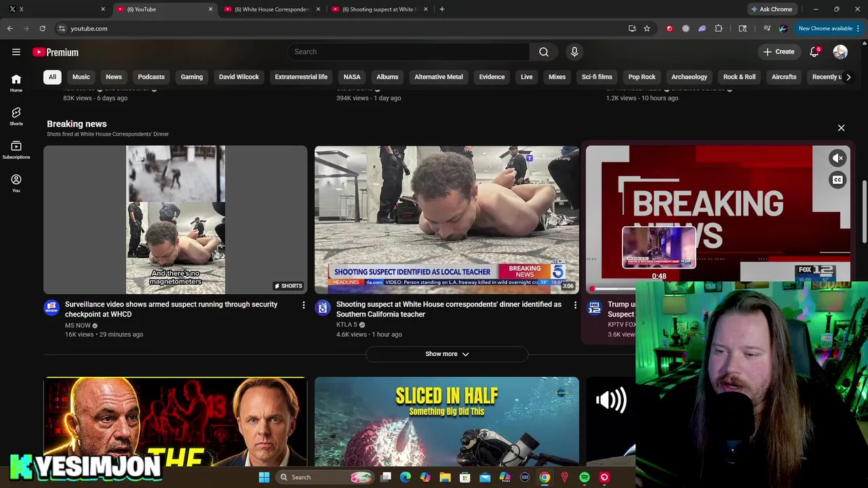Open the Create menu
The height and width of the screenshot is (488, 868).
click(778, 52)
